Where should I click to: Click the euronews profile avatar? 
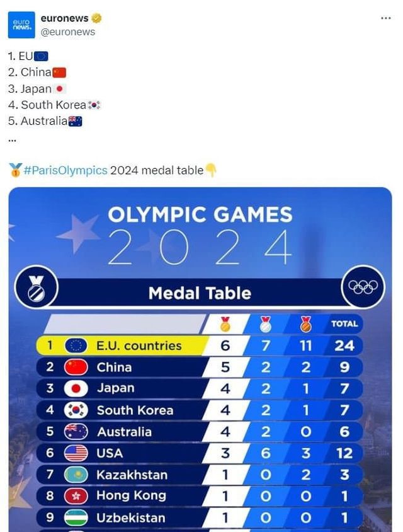(21, 25)
